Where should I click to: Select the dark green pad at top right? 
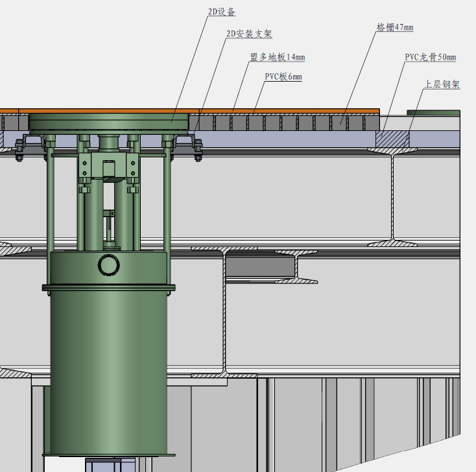[433, 112]
